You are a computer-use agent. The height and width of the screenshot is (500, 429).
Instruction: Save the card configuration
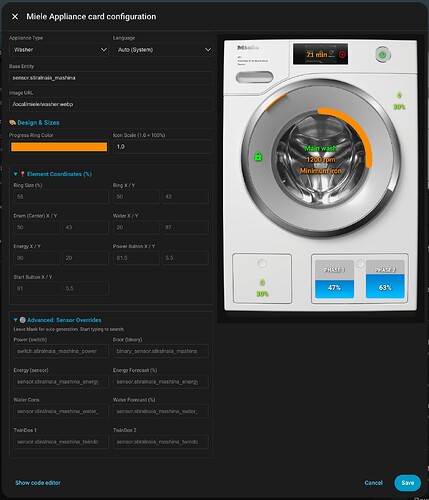pyautogui.click(x=407, y=483)
